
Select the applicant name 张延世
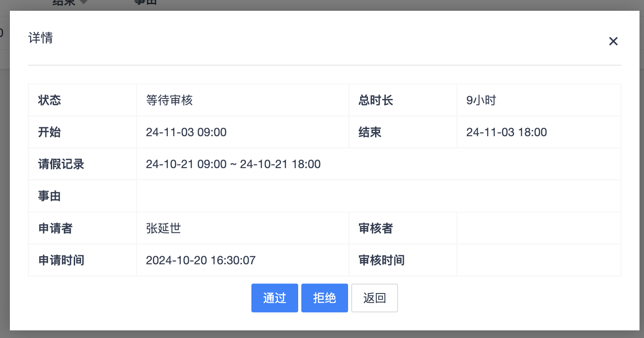click(163, 228)
